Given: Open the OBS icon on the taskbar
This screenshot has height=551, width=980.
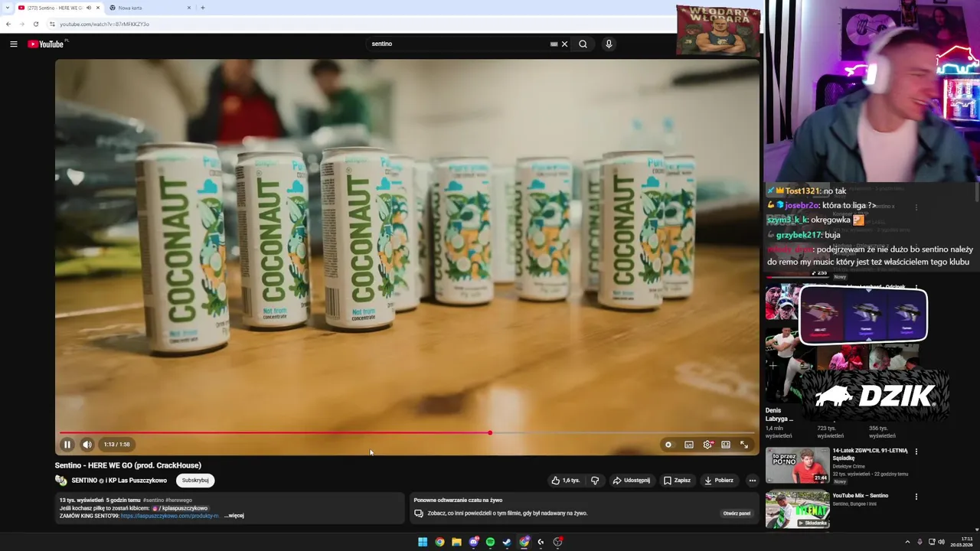Looking at the screenshot, I should [557, 542].
